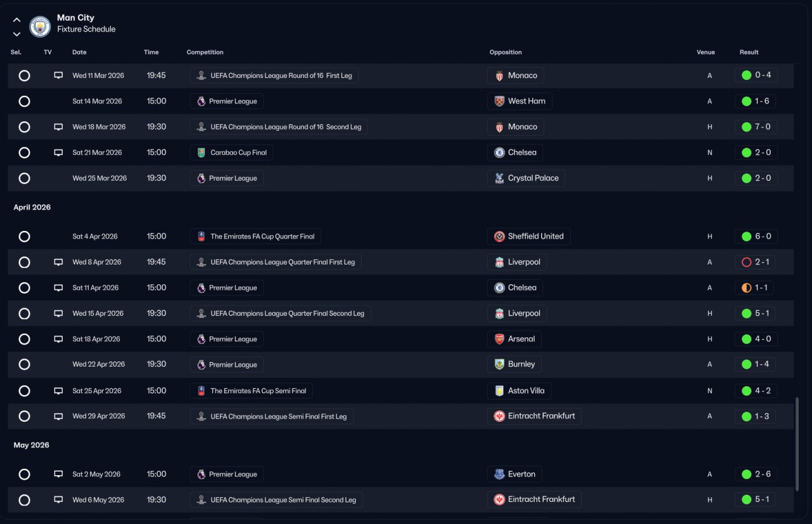The image size is (812, 524).
Task: Click the TV icon for the 11 Mar Monaco match
Action: [58, 75]
